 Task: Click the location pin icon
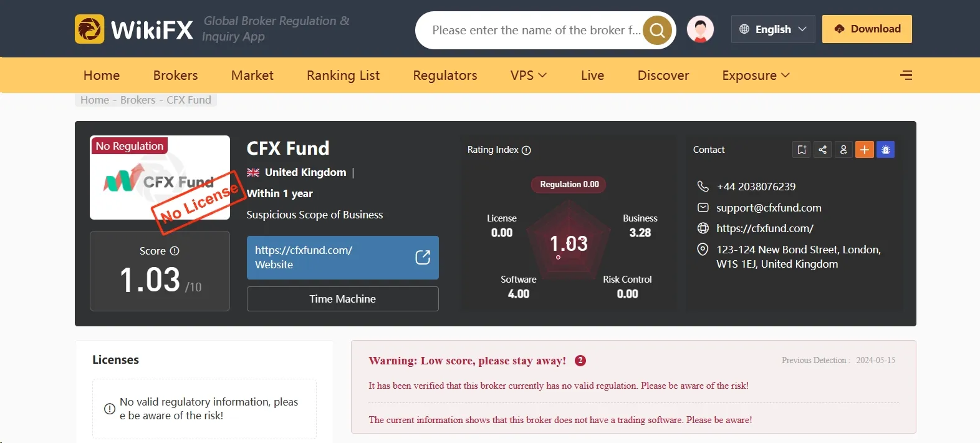pyautogui.click(x=703, y=250)
